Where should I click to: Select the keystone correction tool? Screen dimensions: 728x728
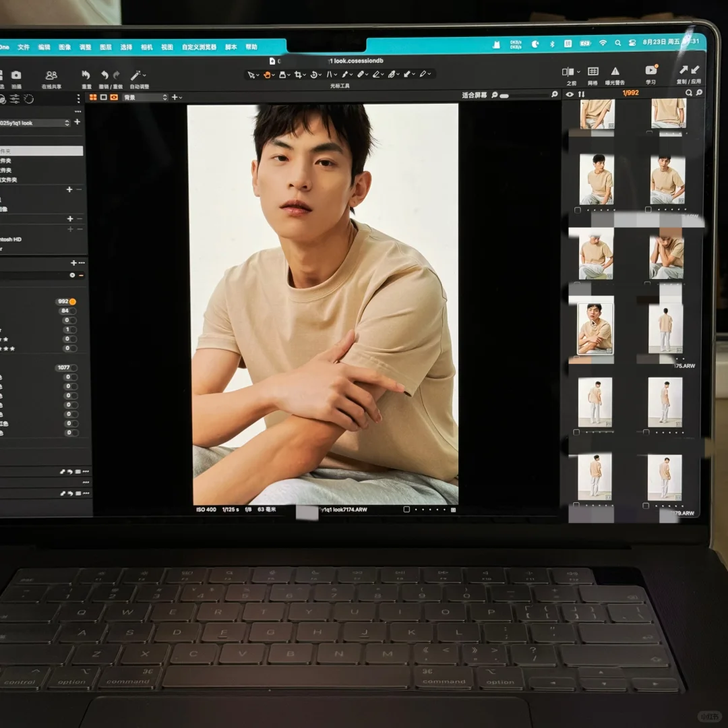329,74
